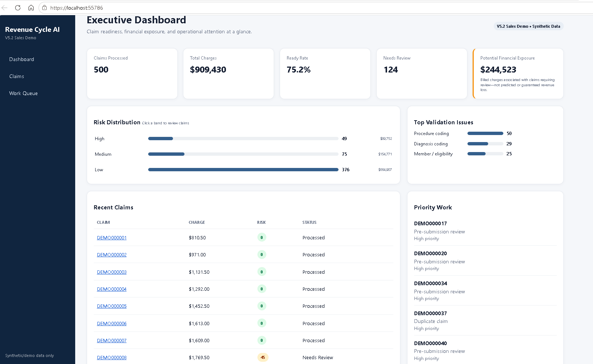The width and height of the screenshot is (593, 364).
Task: Click the Medium risk band bar
Action: 243,154
